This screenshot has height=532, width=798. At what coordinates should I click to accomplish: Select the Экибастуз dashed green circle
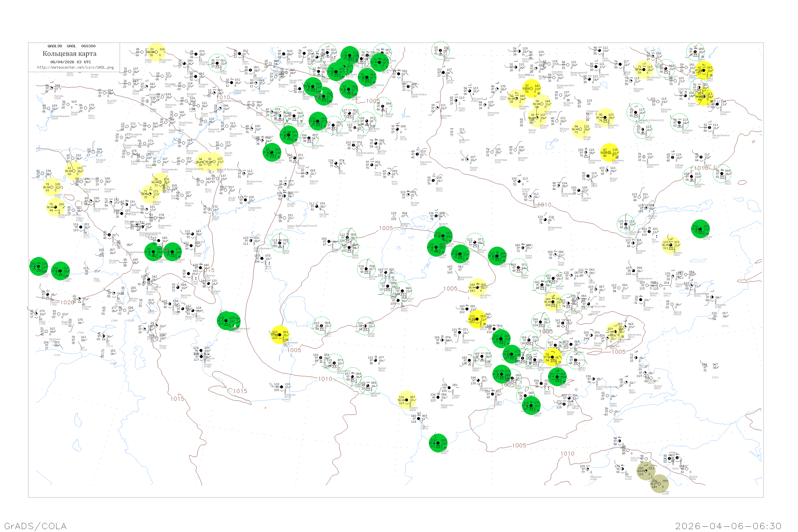tap(636, 113)
